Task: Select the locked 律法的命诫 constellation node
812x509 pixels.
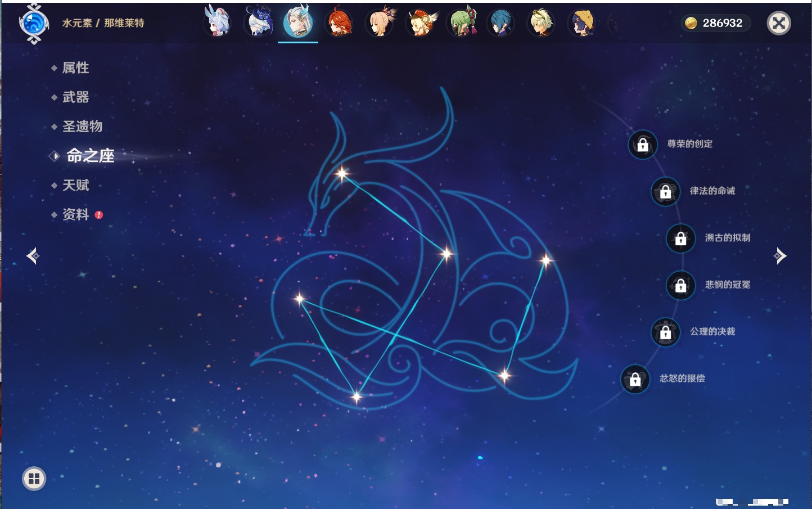Action: click(665, 192)
